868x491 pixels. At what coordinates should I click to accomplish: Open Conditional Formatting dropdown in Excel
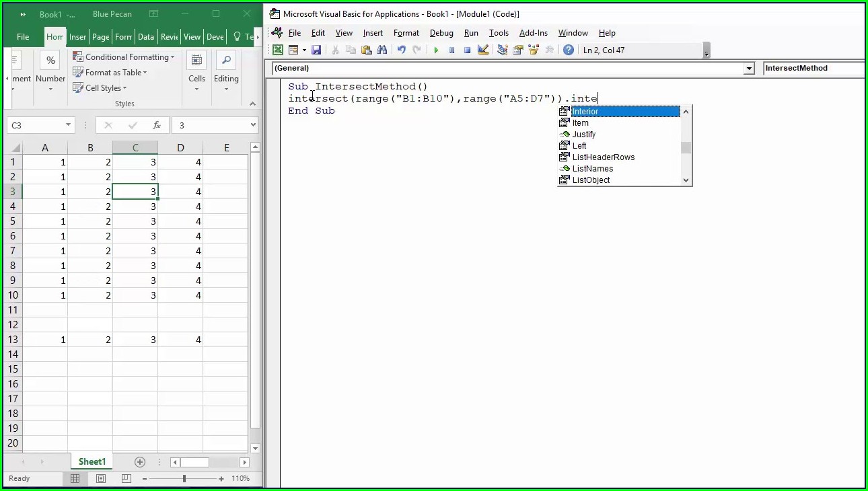(x=124, y=57)
